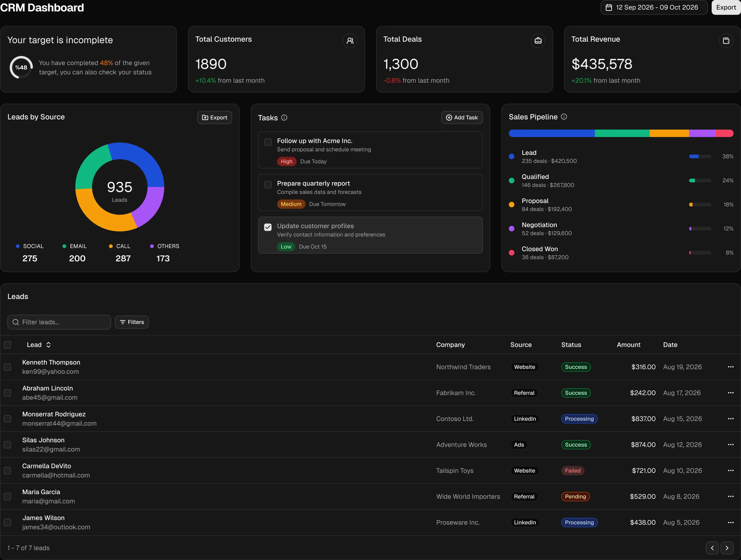Sort leads by the Lead column
The image size is (741, 560).
click(39, 345)
